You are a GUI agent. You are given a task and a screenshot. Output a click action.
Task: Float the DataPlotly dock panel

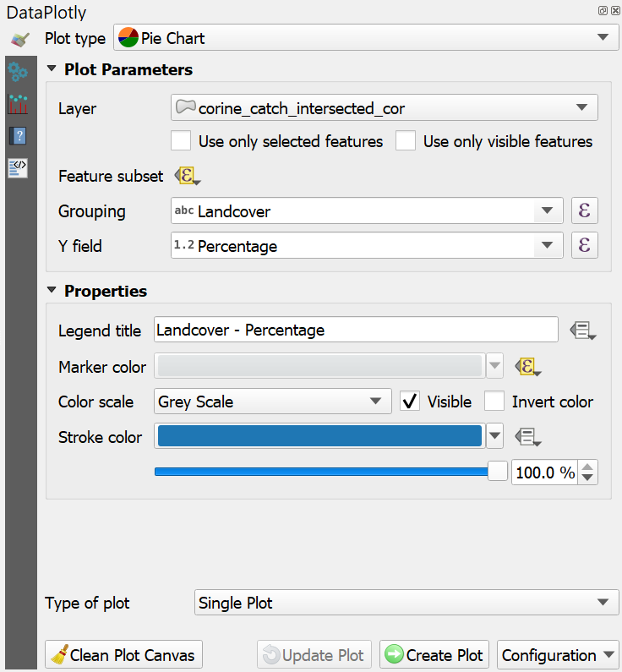pyautogui.click(x=603, y=11)
